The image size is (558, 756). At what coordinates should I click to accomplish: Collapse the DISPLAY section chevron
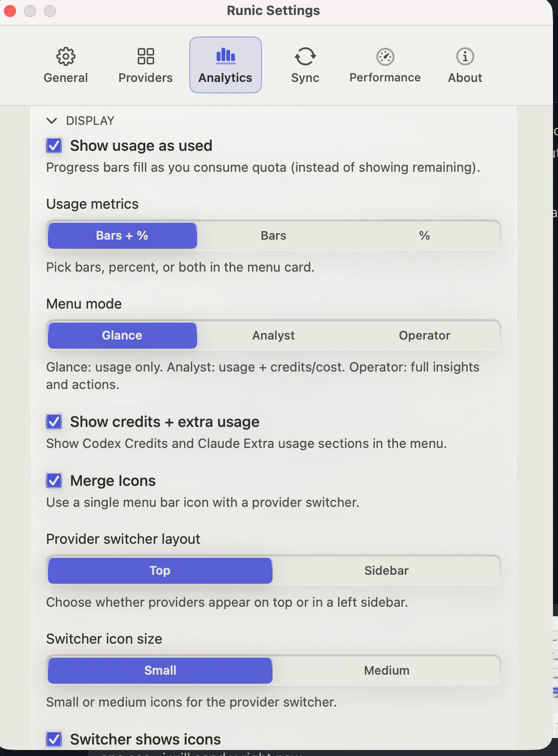click(51, 121)
